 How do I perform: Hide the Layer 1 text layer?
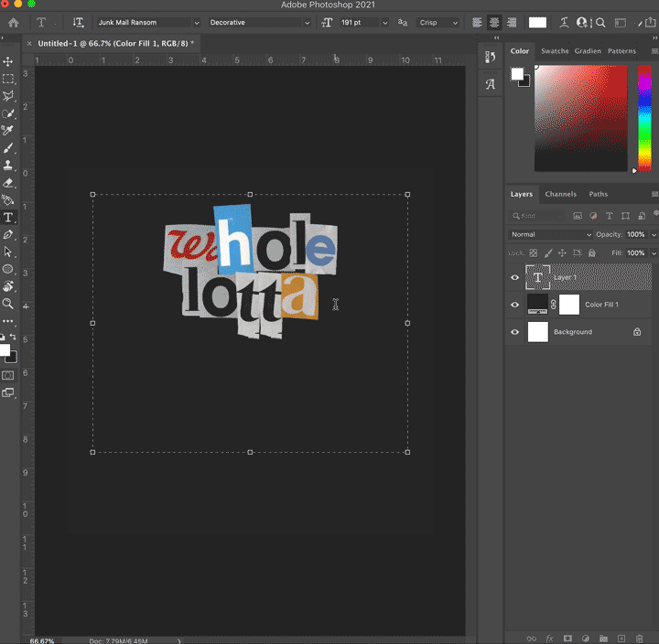pyautogui.click(x=514, y=277)
